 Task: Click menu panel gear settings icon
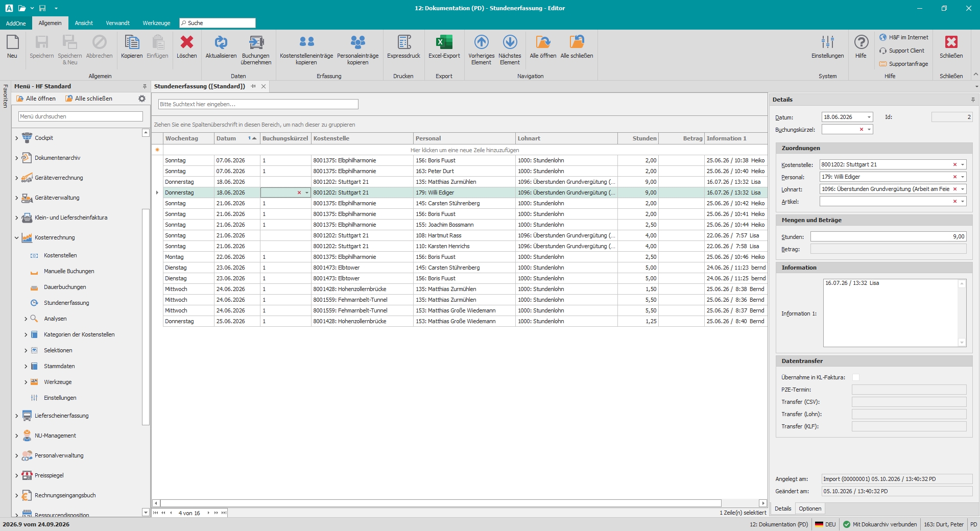coord(142,99)
